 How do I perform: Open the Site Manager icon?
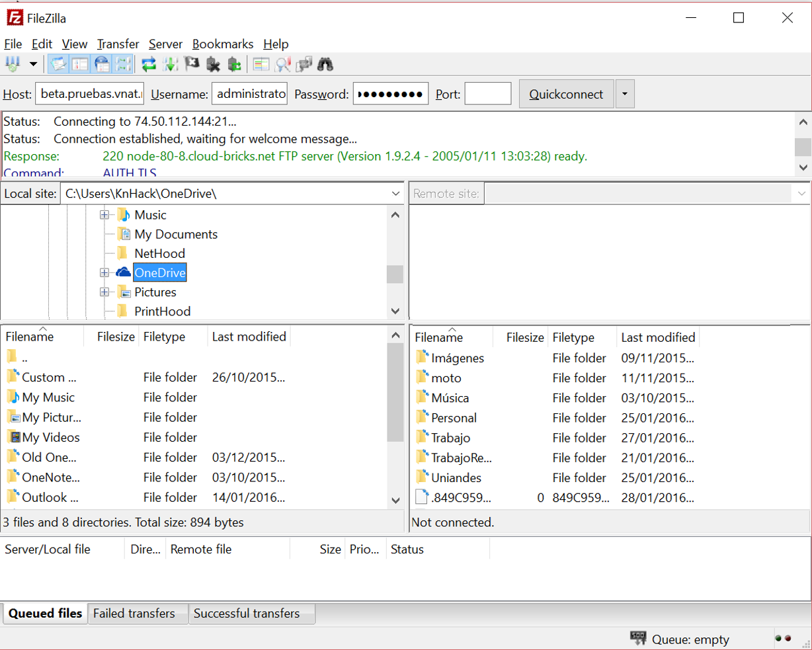[x=13, y=64]
